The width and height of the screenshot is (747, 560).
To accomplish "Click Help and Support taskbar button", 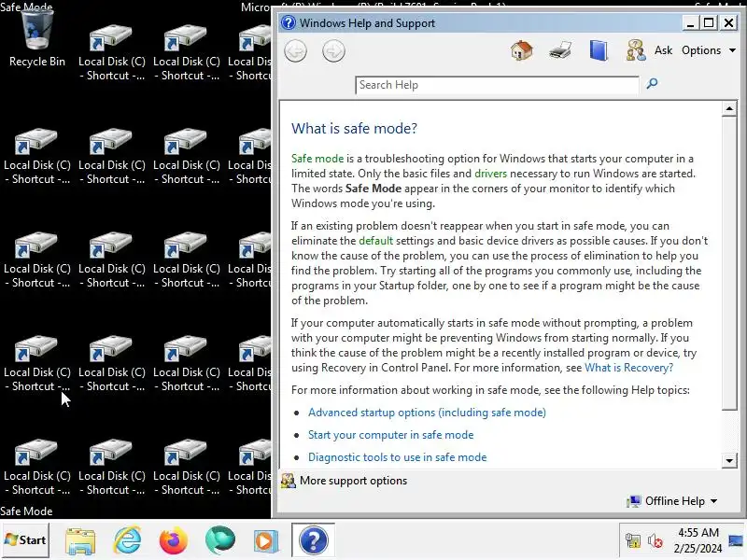I will click(313, 540).
